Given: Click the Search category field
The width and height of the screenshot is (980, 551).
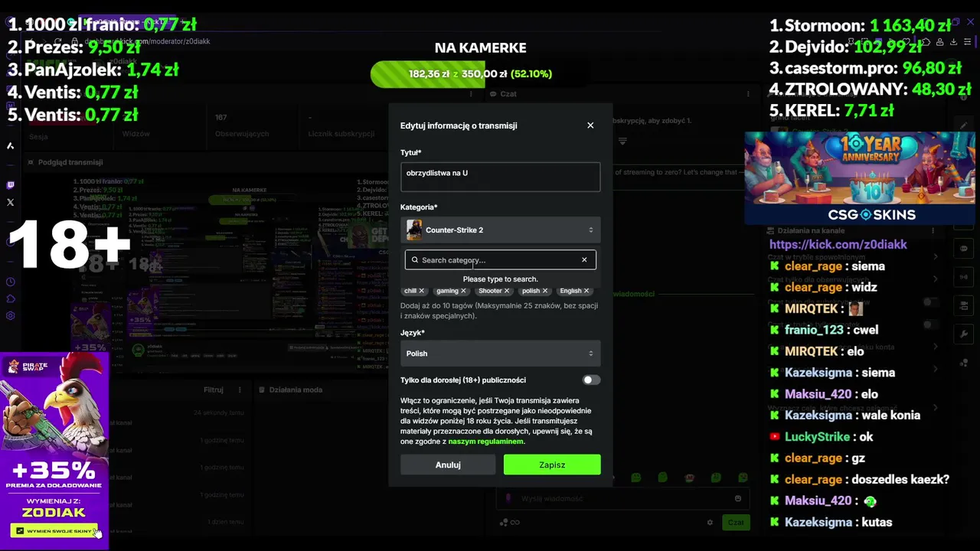Looking at the screenshot, I should pos(500,260).
